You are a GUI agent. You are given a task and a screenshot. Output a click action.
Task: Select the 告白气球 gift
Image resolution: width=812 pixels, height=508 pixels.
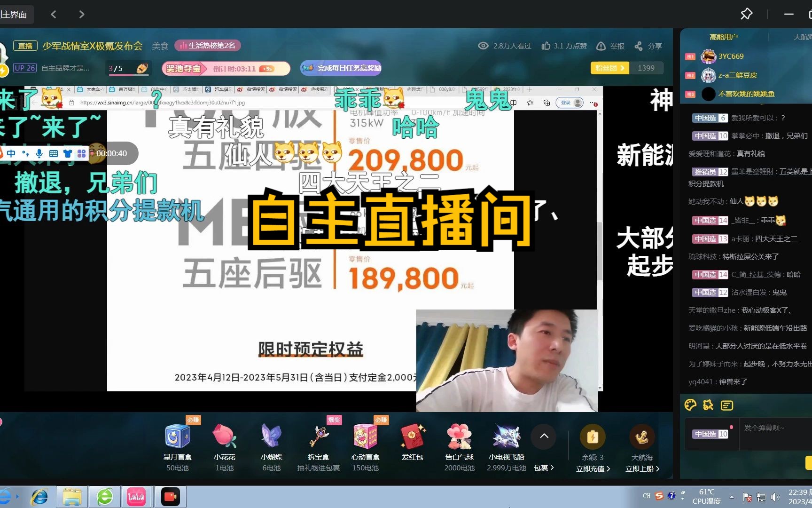click(460, 436)
